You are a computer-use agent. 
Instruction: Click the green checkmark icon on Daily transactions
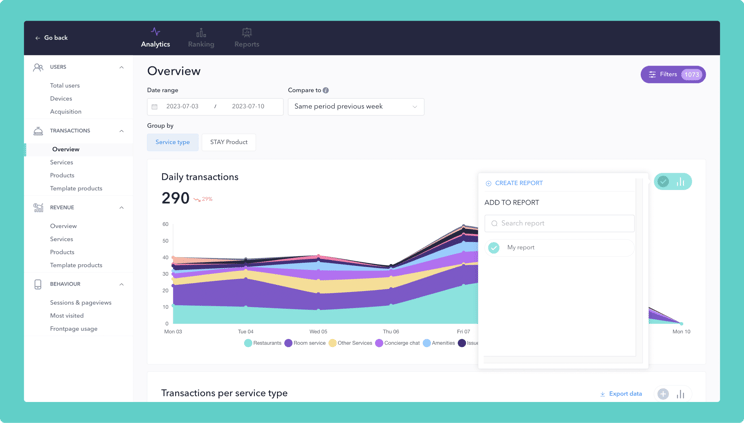(x=663, y=182)
